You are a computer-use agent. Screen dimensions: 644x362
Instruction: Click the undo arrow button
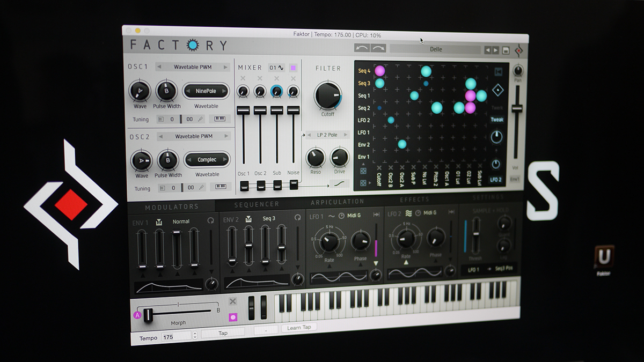[x=362, y=48]
